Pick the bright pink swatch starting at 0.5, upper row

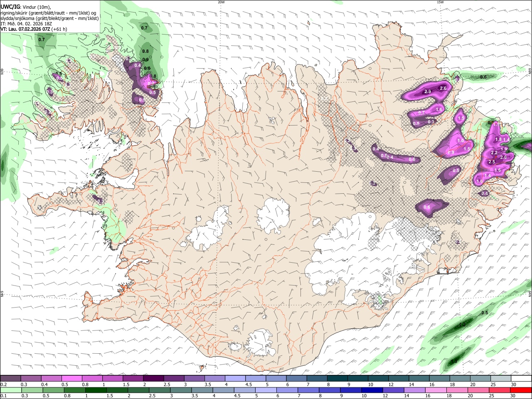coord(71,379)
